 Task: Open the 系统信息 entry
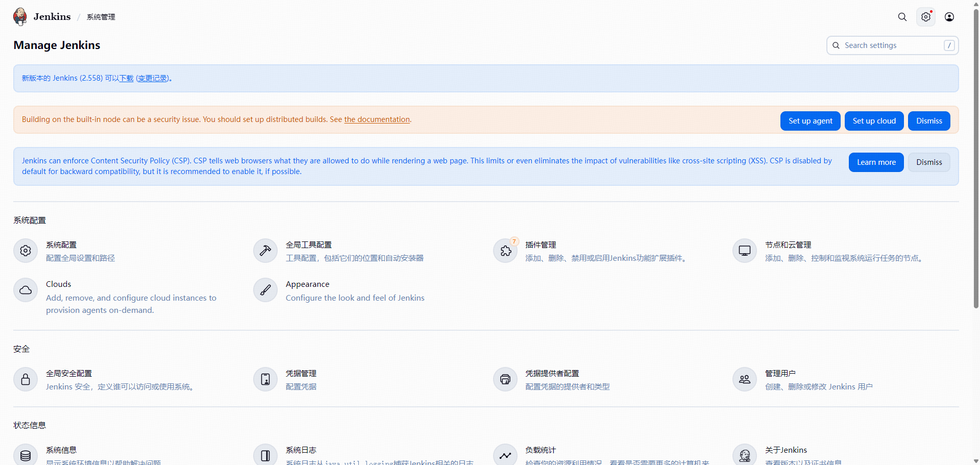tap(61, 450)
